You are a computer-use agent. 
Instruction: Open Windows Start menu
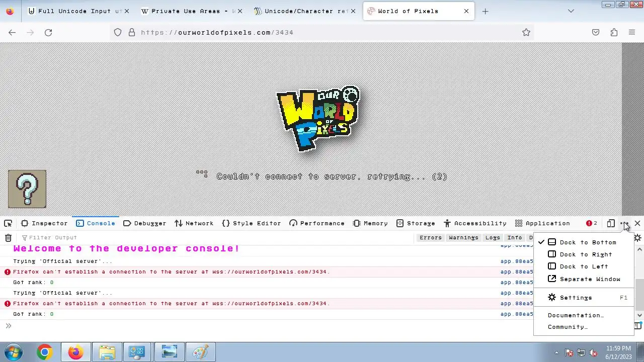pyautogui.click(x=14, y=352)
